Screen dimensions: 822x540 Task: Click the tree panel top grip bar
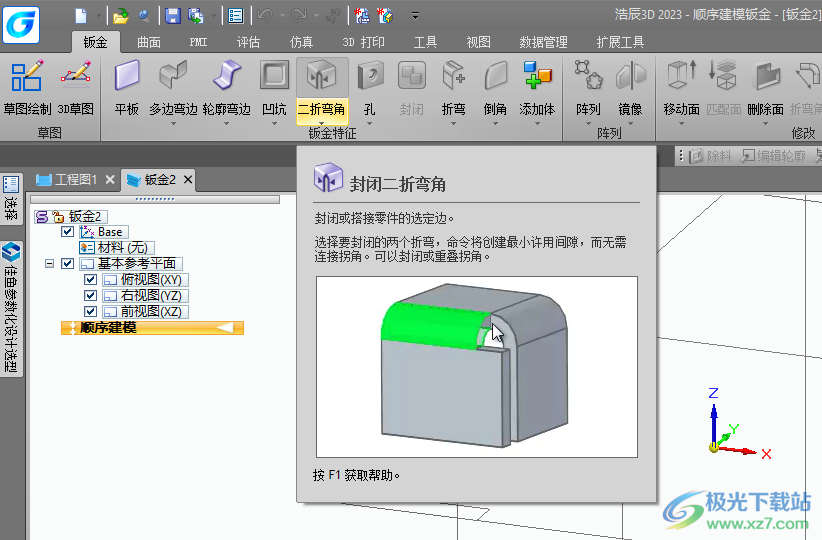click(x=155, y=199)
